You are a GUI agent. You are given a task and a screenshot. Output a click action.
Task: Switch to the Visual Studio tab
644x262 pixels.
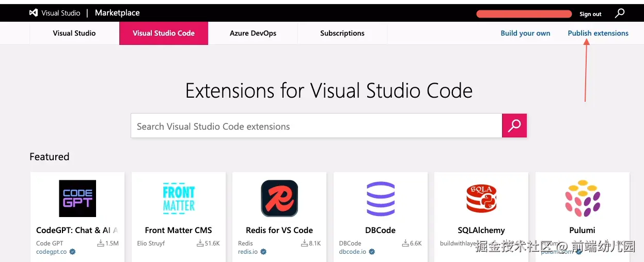(74, 33)
